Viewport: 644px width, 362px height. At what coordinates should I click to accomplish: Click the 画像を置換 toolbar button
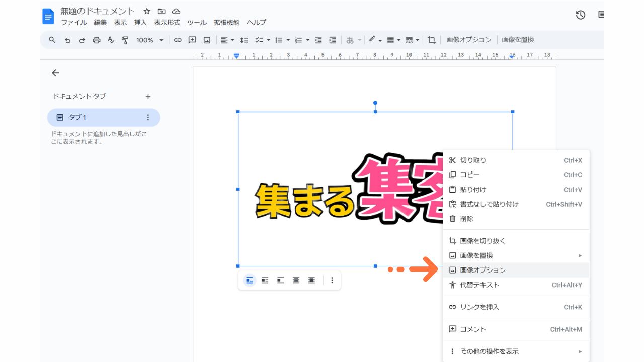coord(518,40)
